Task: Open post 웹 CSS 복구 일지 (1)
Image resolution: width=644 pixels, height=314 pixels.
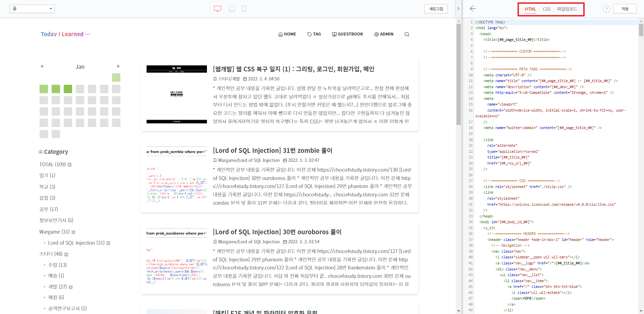Action: 293,69
